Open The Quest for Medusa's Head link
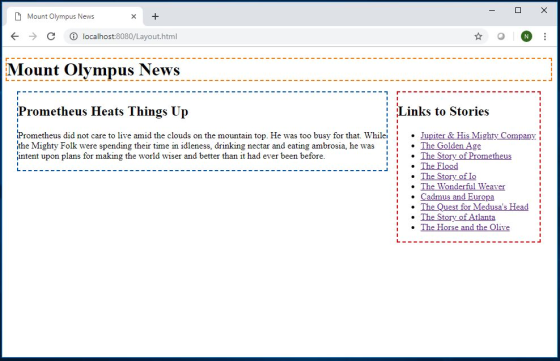This screenshot has width=560, height=361. 474,207
